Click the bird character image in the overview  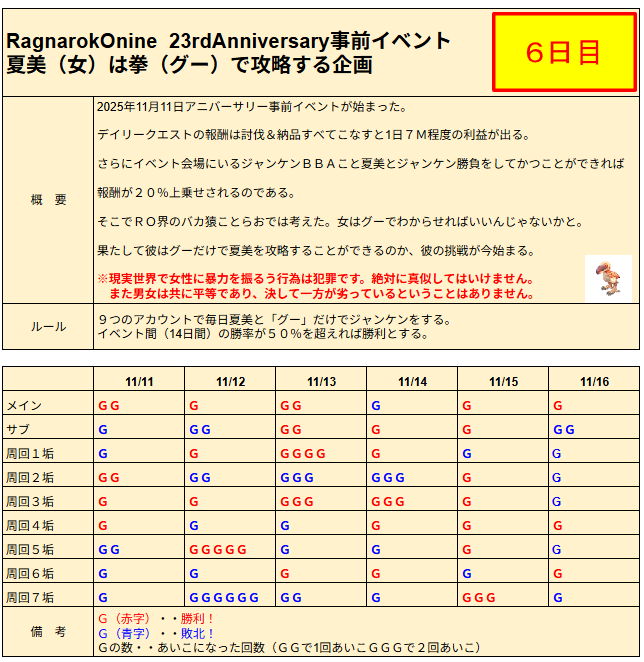pyautogui.click(x=608, y=278)
